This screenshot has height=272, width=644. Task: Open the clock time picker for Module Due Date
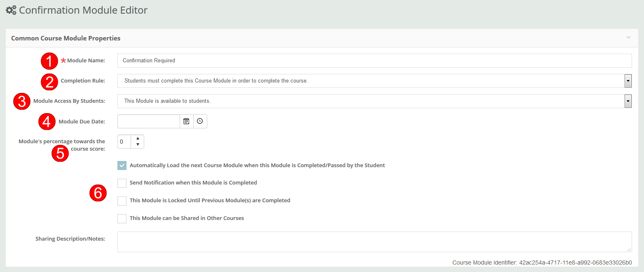[200, 121]
